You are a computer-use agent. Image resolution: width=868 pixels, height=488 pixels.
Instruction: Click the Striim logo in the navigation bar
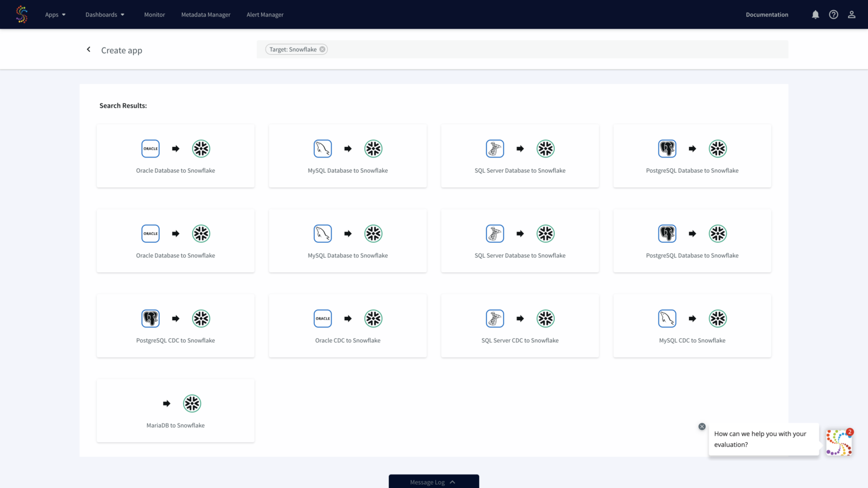point(21,14)
